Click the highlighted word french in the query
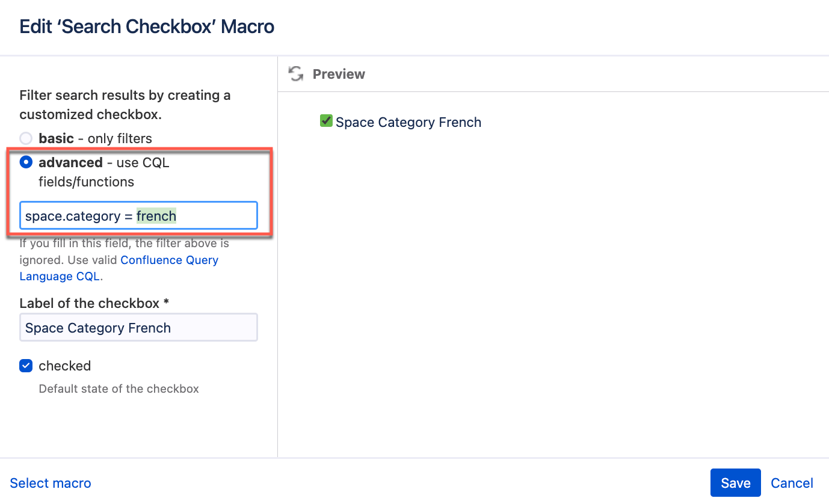Viewport: 829px width, 504px height. click(156, 216)
